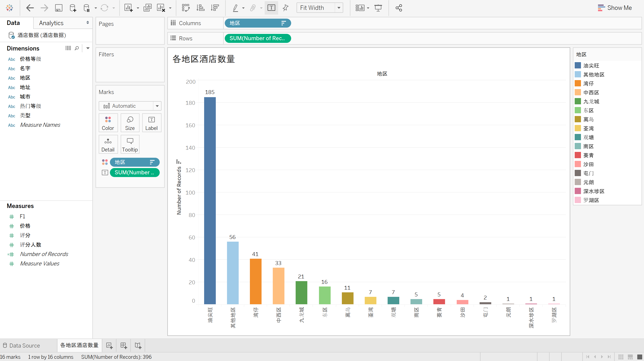The width and height of the screenshot is (644, 361).
Task: Click the Color button on Marks card
Action: point(108,123)
